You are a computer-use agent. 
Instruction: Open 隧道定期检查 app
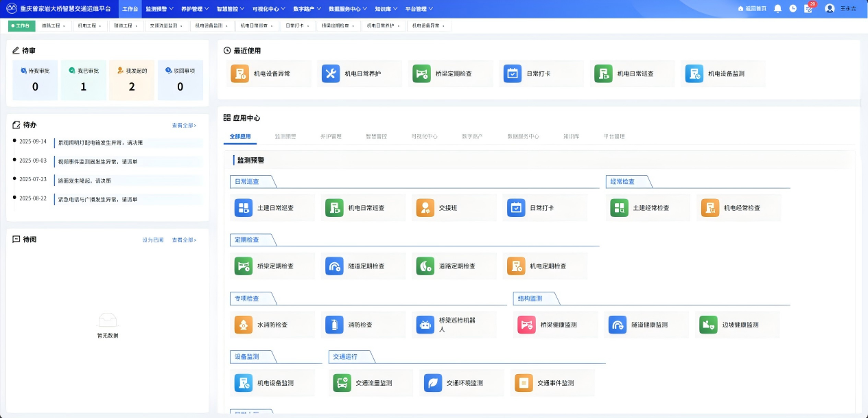tap(363, 266)
